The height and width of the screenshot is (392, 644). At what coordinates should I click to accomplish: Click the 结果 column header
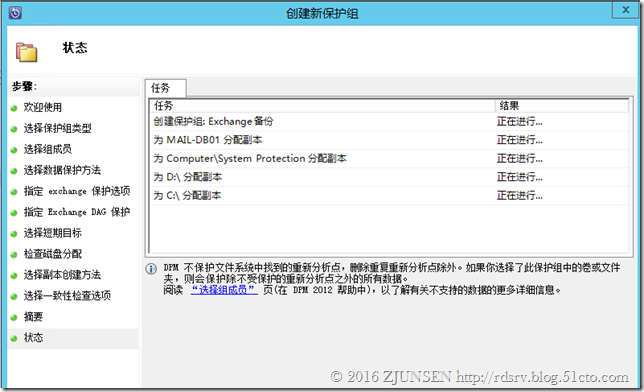click(562, 106)
